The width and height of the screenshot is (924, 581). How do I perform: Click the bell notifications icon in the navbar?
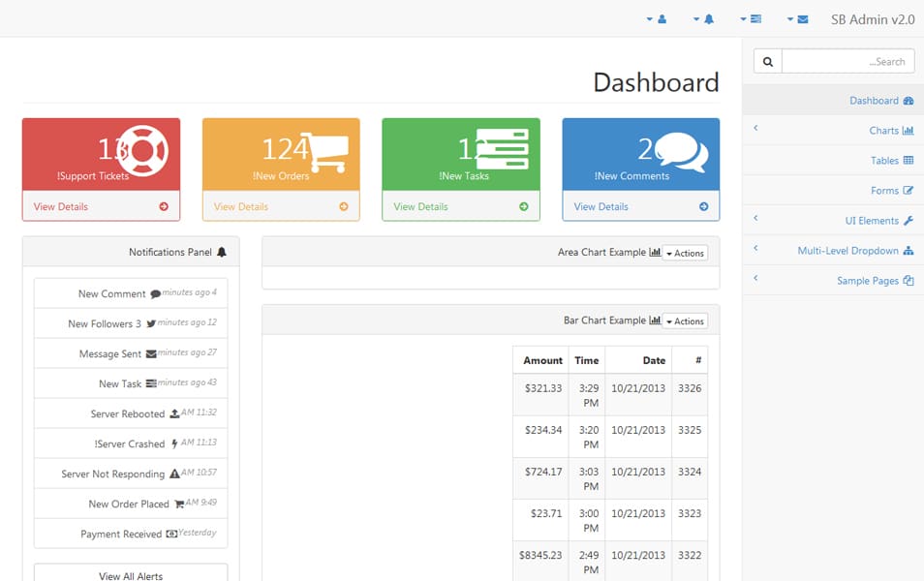coord(706,18)
